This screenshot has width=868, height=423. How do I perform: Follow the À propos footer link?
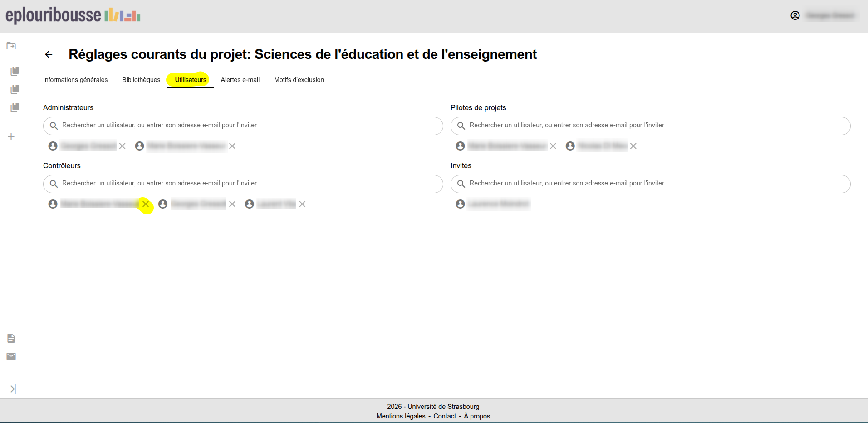[477, 416]
